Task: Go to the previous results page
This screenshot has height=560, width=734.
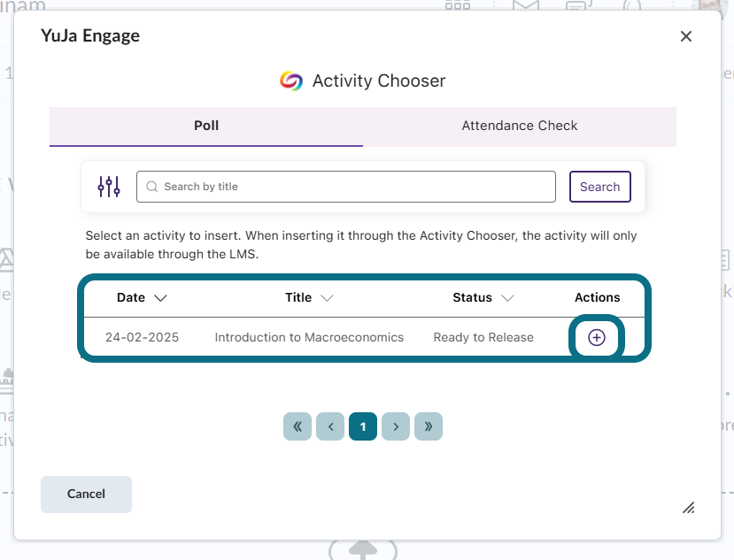Action: 330,426
